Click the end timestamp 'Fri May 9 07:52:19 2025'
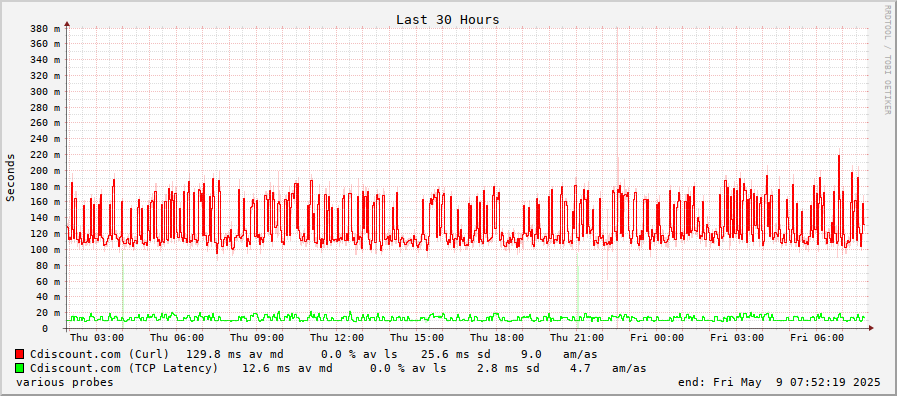The image size is (897, 396). (x=797, y=382)
